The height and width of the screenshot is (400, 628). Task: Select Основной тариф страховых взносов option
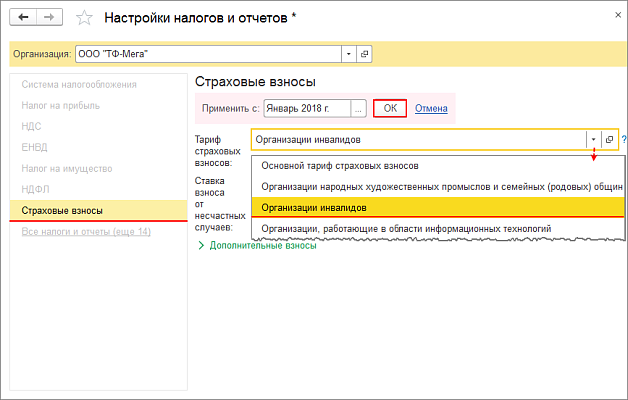coord(339,165)
